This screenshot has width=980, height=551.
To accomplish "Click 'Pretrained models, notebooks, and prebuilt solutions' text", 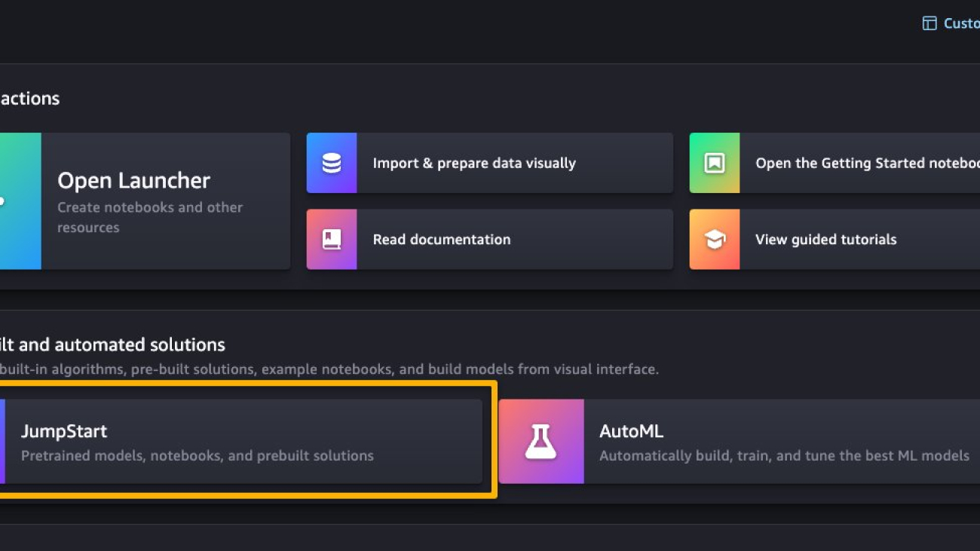I will tap(198, 455).
